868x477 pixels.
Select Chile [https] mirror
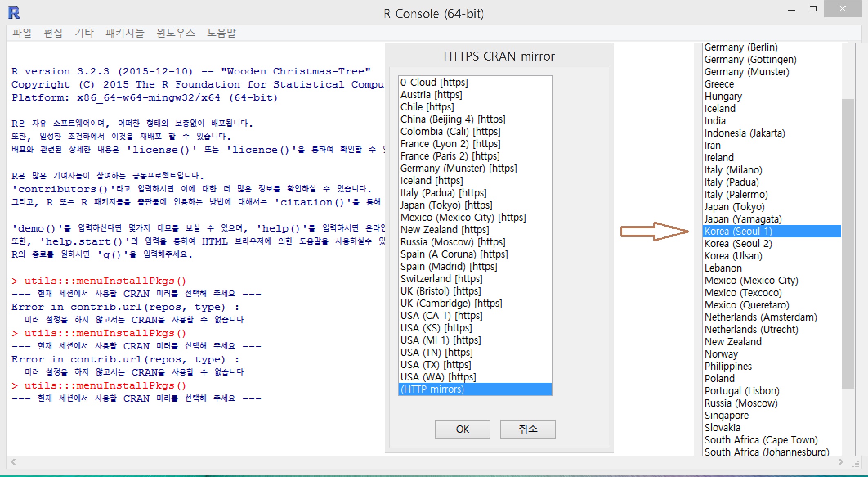click(x=475, y=107)
